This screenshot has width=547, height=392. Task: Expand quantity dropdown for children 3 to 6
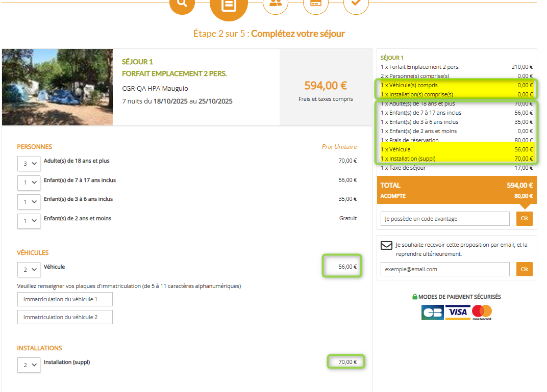tap(29, 202)
